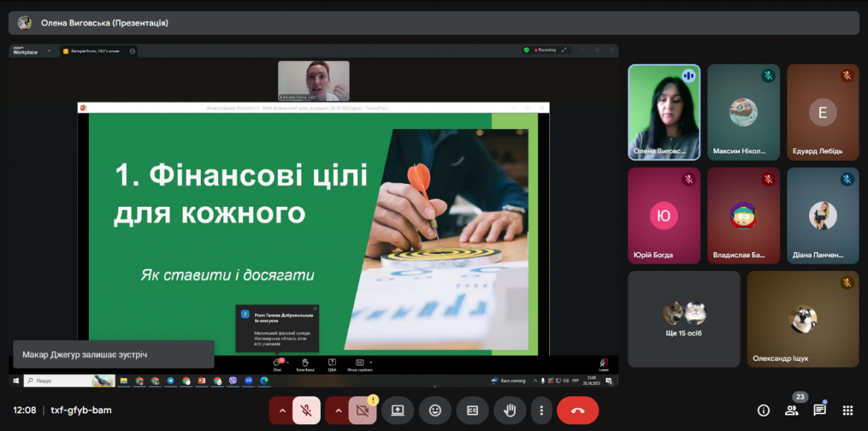Expand the "Ще 15 осіб" participants tile
Image resolution: width=868 pixels, height=431 pixels.
[684, 319]
